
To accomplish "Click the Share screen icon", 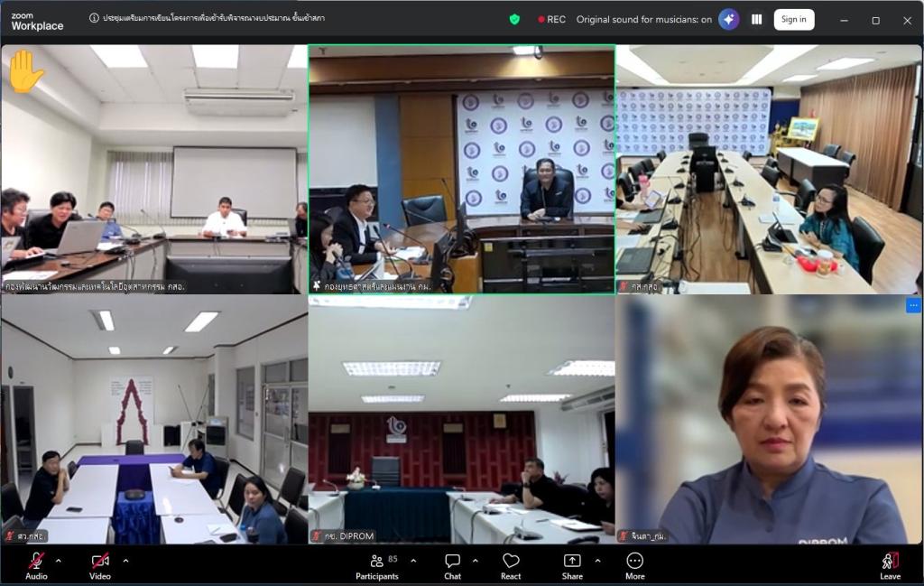I will click(571, 561).
